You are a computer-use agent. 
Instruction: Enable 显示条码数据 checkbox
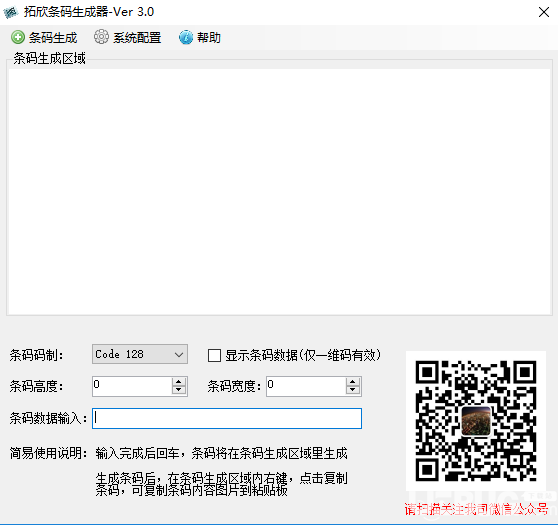(214, 355)
